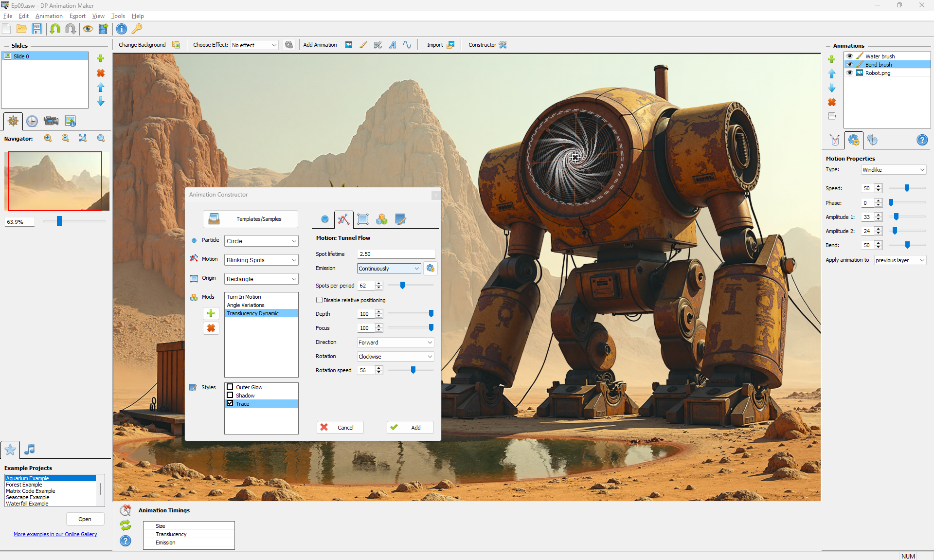Click the Preview eye icon in toolbar
The image size is (934, 560).
(x=88, y=29)
